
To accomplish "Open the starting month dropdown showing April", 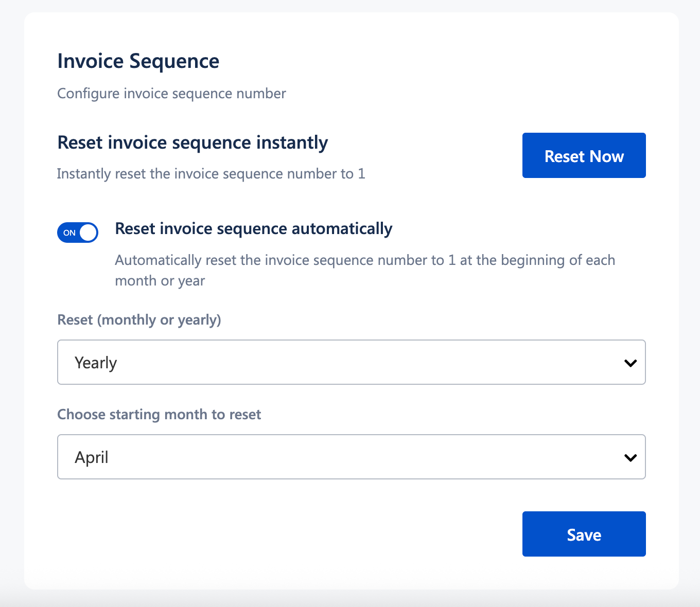I will coord(351,457).
